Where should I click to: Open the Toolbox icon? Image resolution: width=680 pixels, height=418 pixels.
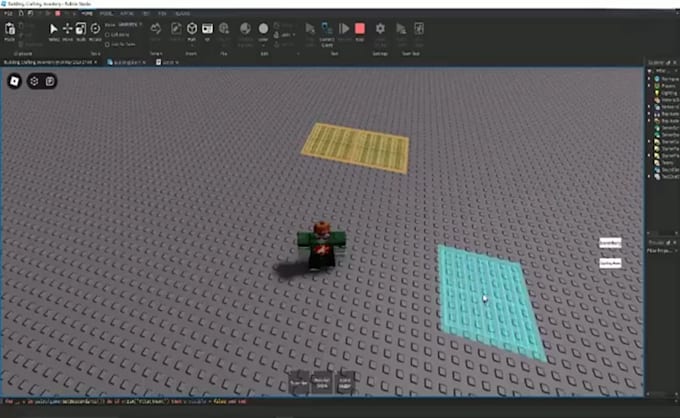[x=176, y=29]
